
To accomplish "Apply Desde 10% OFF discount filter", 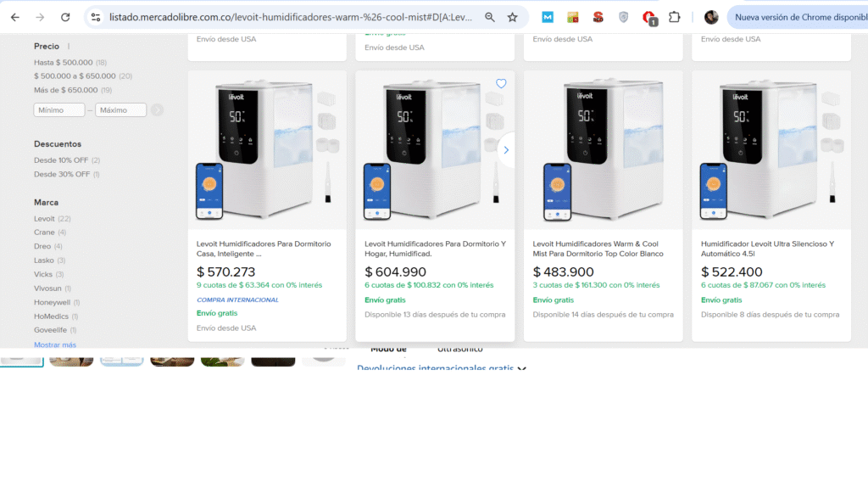I will (61, 160).
